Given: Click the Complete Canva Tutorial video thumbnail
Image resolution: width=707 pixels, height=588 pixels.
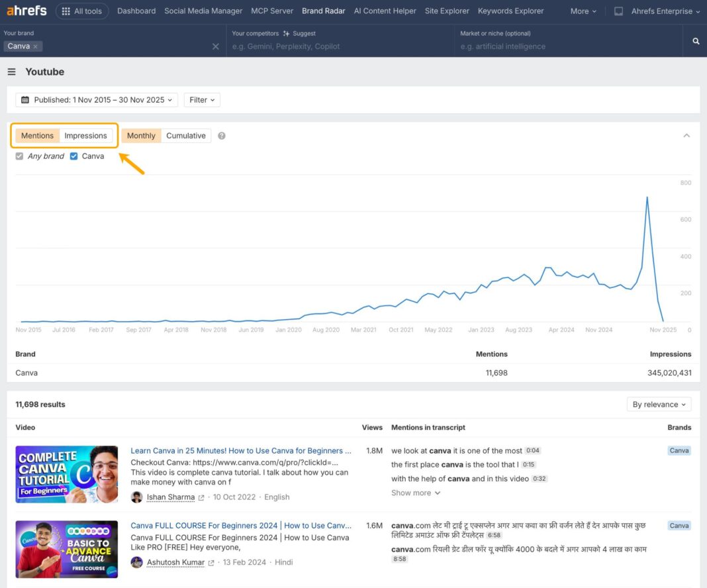Looking at the screenshot, I should [x=66, y=474].
